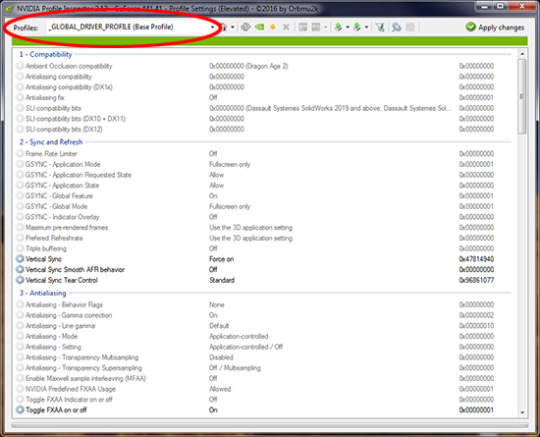Click the scan profiles magnifier icon
Image resolution: width=540 pixels, height=437 pixels.
pos(396,27)
